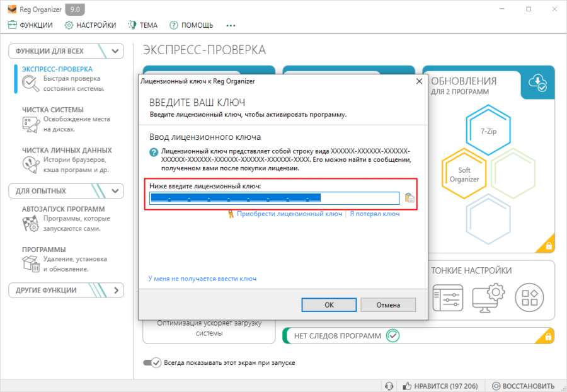Open ПРОГРАММЫ box and trash icon
Screen dimensions: 567x392
31,263
